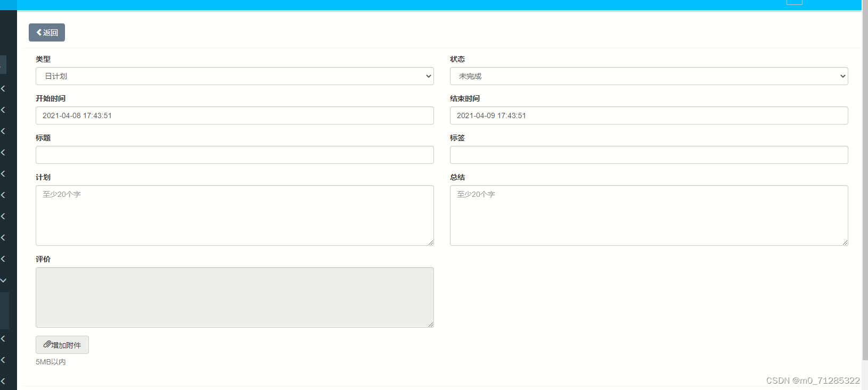Click the 开始时间 label

[51, 98]
